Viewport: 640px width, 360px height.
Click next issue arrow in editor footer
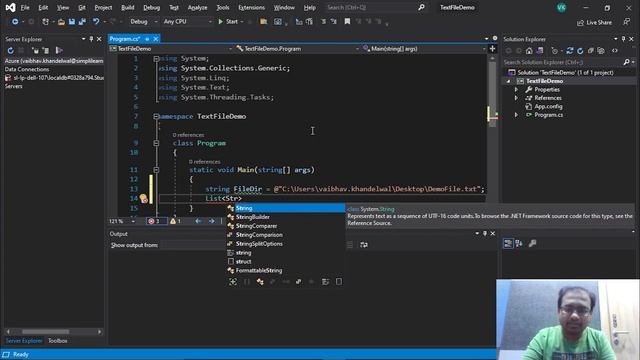click(x=211, y=221)
